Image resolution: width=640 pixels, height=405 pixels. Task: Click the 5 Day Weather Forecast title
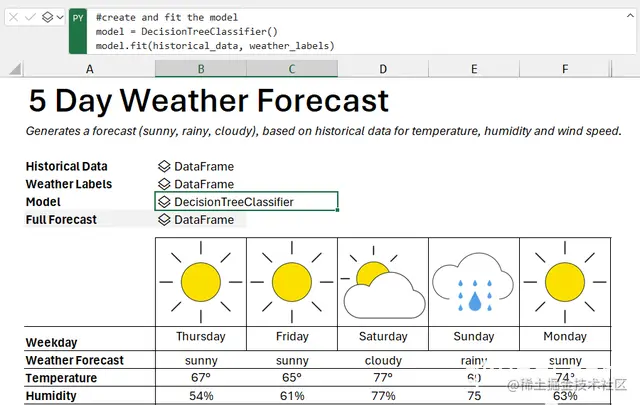point(209,100)
